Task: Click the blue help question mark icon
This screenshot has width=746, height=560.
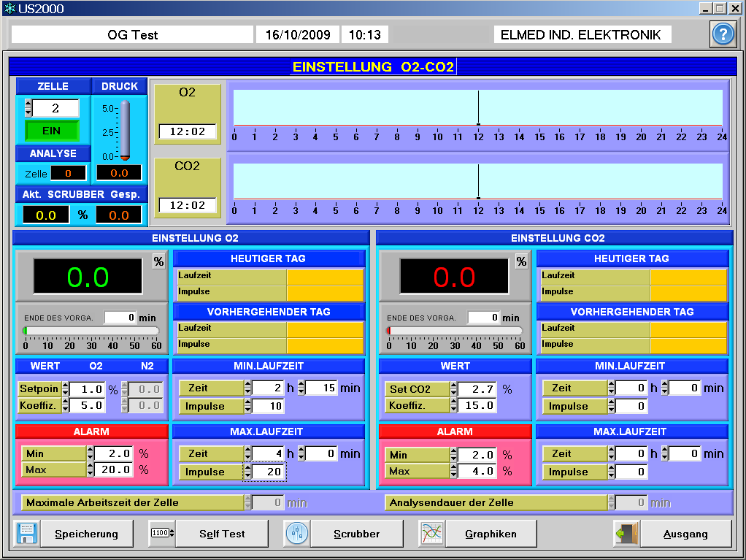Action: [x=722, y=34]
